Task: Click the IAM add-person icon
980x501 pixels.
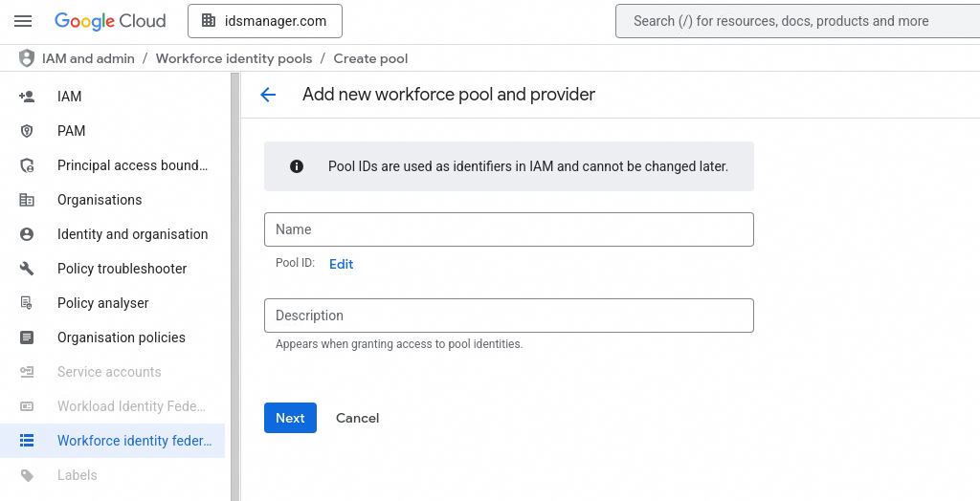Action: (27, 97)
